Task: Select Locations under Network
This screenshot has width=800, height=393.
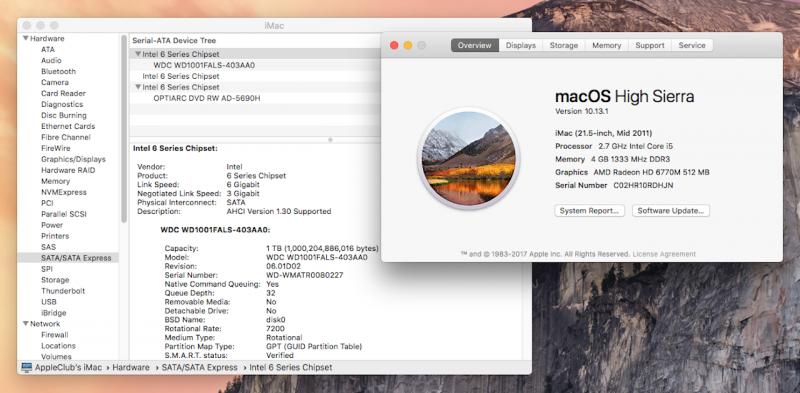Action: (x=58, y=346)
